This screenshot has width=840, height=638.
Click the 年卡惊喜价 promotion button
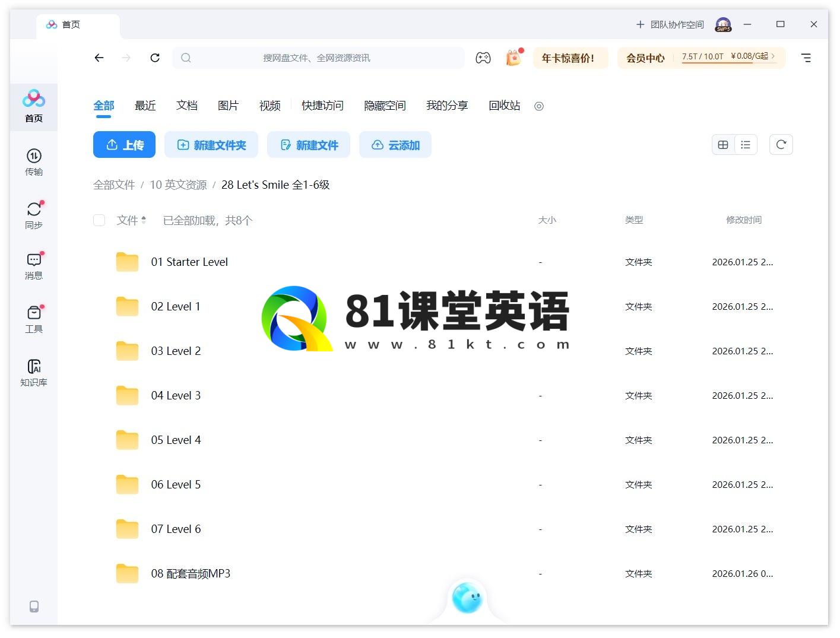click(x=570, y=58)
